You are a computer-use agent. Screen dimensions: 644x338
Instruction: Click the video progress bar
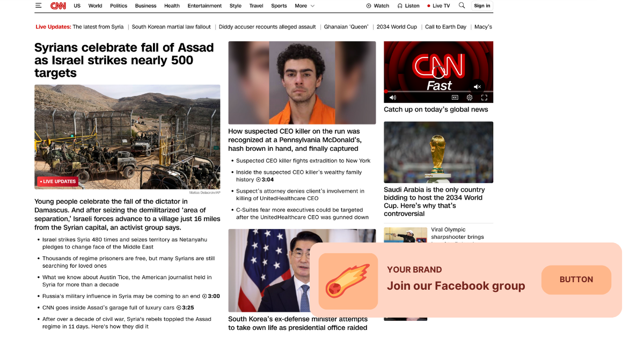point(438,91)
